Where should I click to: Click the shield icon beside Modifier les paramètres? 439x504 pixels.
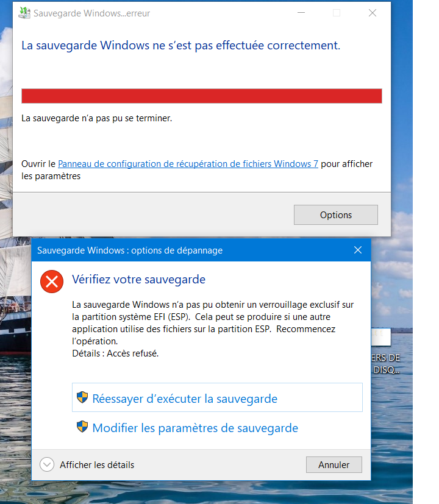[82, 427]
